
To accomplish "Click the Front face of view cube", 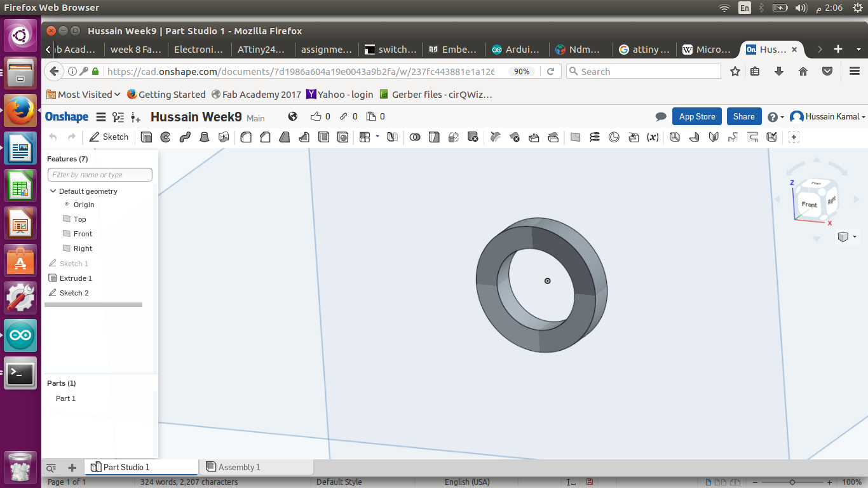I will (x=809, y=204).
